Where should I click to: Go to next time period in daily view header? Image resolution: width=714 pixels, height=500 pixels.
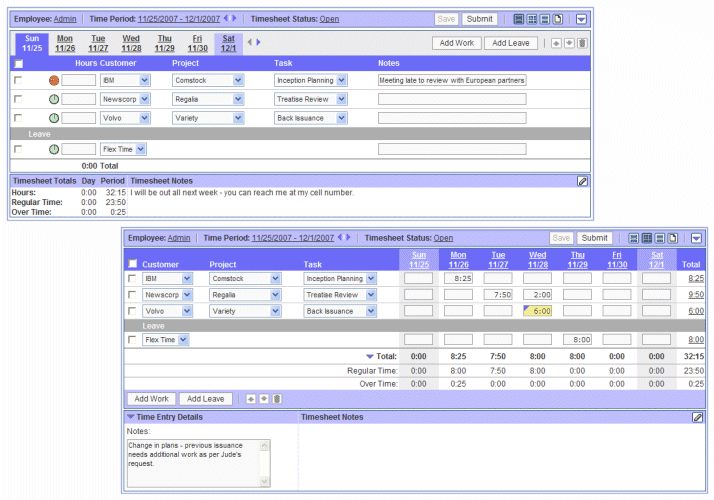pyautogui.click(x=234, y=19)
